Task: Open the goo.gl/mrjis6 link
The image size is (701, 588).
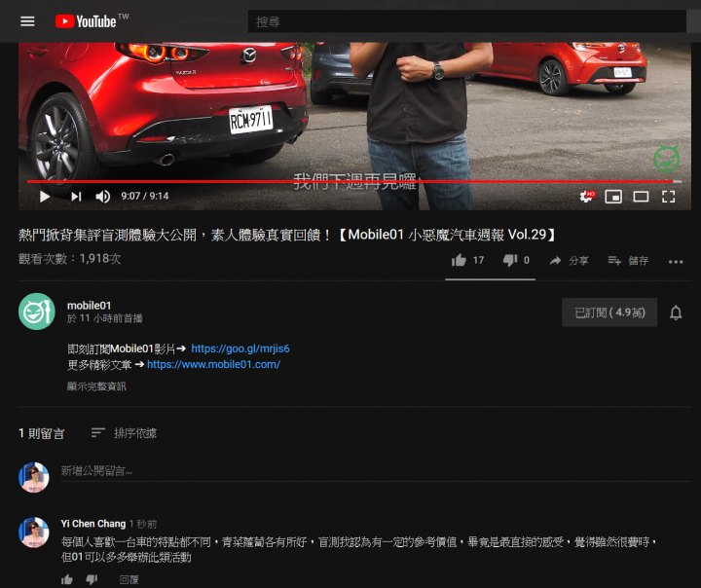Action: click(x=240, y=349)
